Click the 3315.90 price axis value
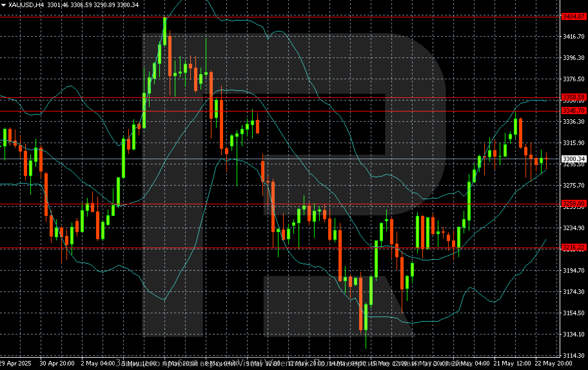Image resolution: width=588 pixels, height=370 pixels. 573,143
